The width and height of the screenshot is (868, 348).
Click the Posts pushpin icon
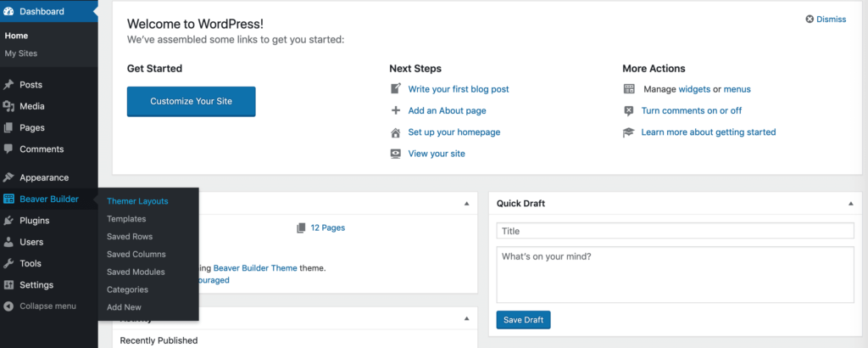[8, 85]
